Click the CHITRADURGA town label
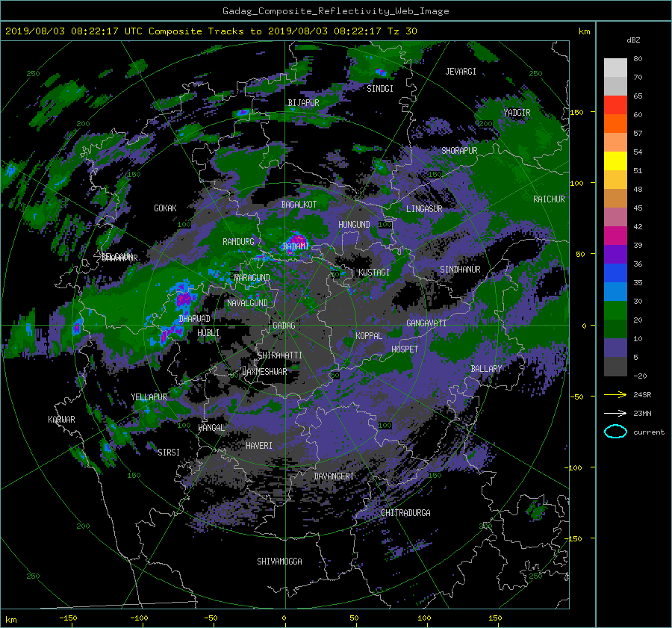672x628 pixels. pos(405,513)
